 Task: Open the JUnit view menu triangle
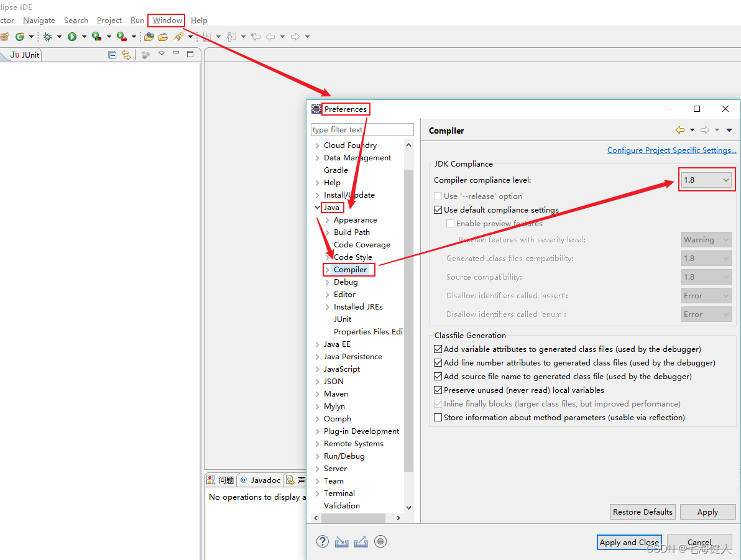tap(162, 53)
